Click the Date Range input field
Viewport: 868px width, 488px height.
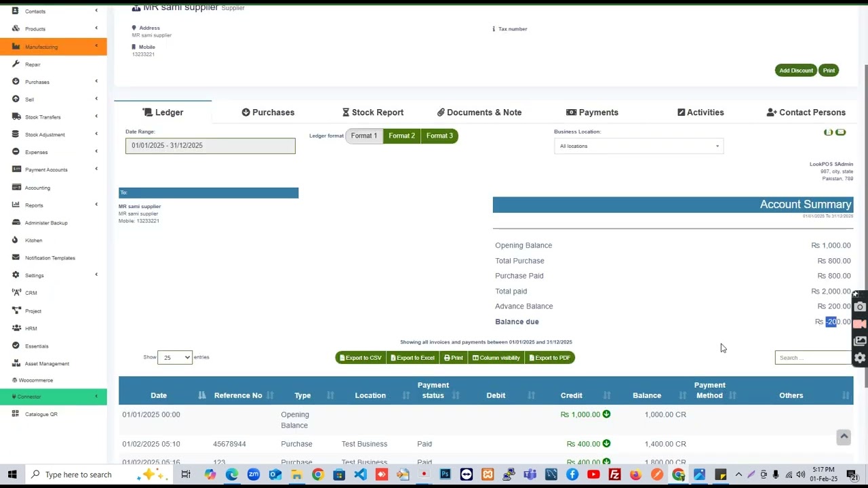[x=210, y=146]
